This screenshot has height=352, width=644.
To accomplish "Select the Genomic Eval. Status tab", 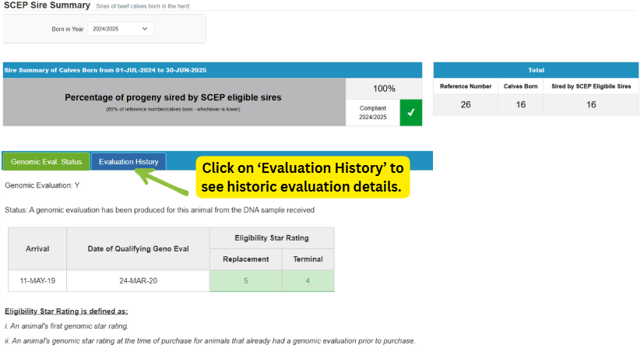I will pyautogui.click(x=46, y=161).
